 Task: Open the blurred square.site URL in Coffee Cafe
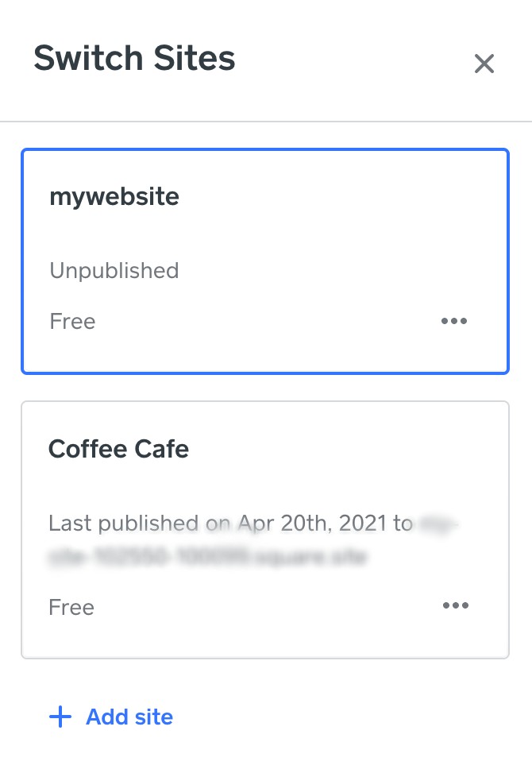208,558
